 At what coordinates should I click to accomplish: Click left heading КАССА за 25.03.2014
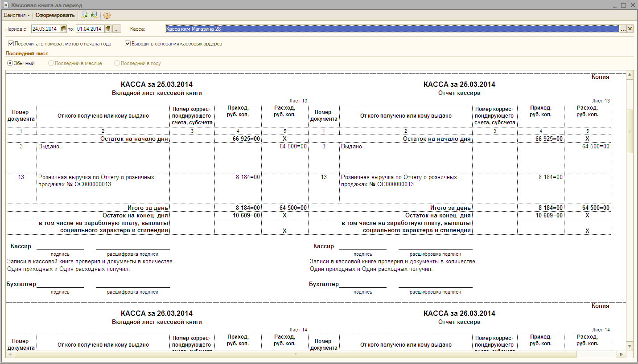(x=157, y=85)
